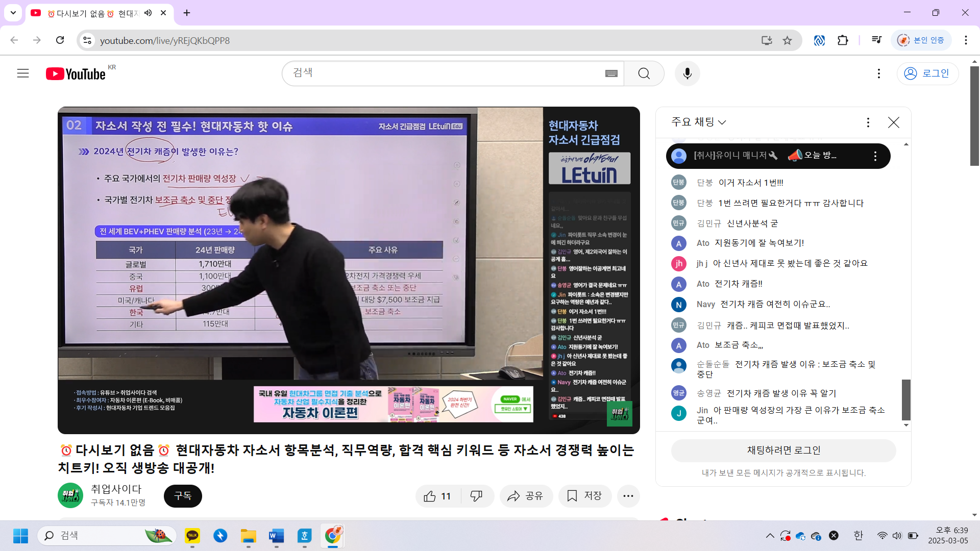980x551 pixels.
Task: Open the Wi-Fi network tray icon
Action: (x=882, y=536)
